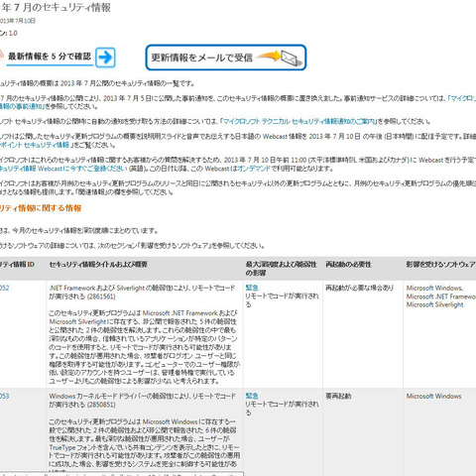The image size is (476, 476).
Task: Click the 最大深刻度および脆弱性の影響 column header
Action: [x=281, y=269]
